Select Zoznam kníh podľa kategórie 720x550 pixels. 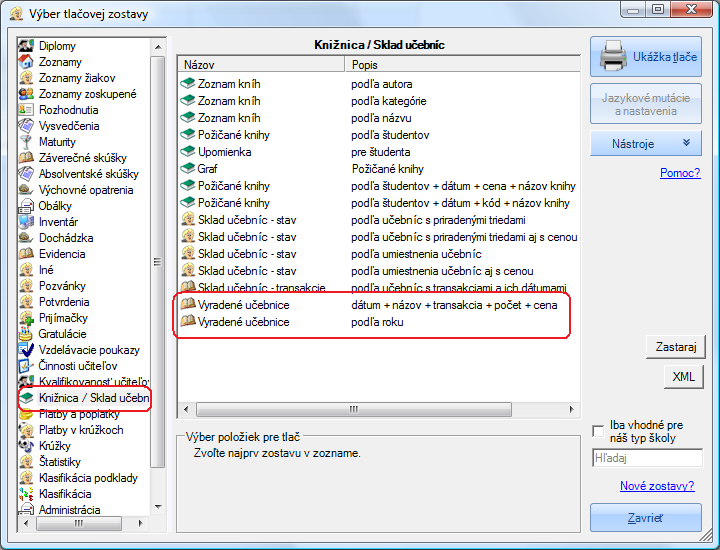[x=378, y=101]
